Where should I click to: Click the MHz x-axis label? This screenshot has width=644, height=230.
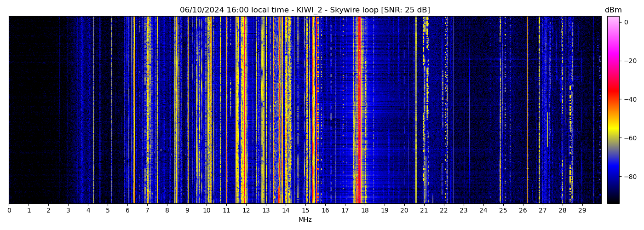tap(305, 220)
